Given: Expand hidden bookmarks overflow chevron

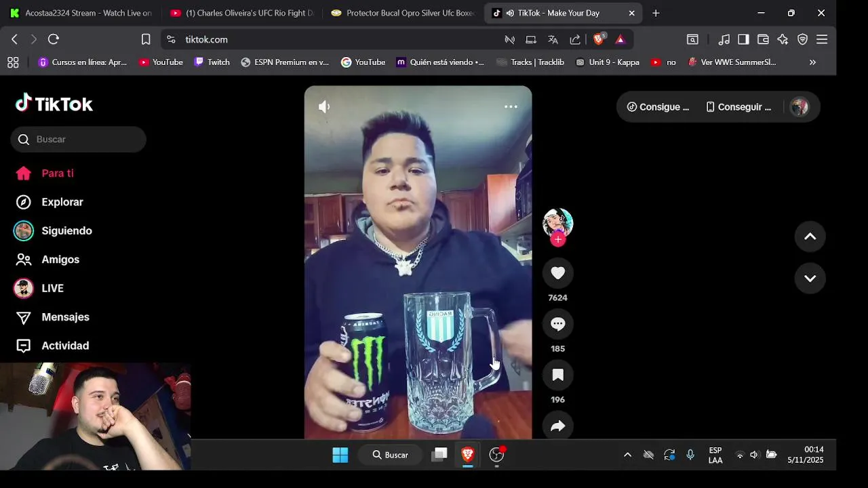Looking at the screenshot, I should click(812, 62).
